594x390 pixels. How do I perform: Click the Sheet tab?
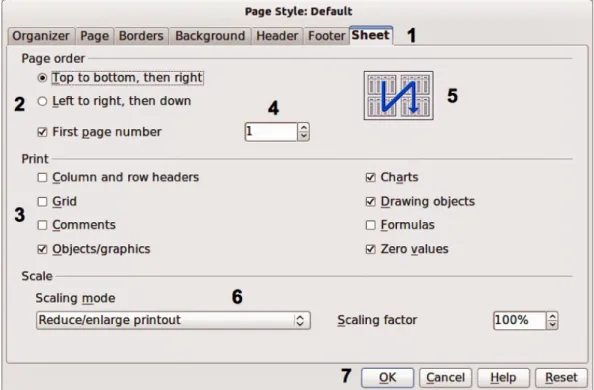(x=370, y=35)
